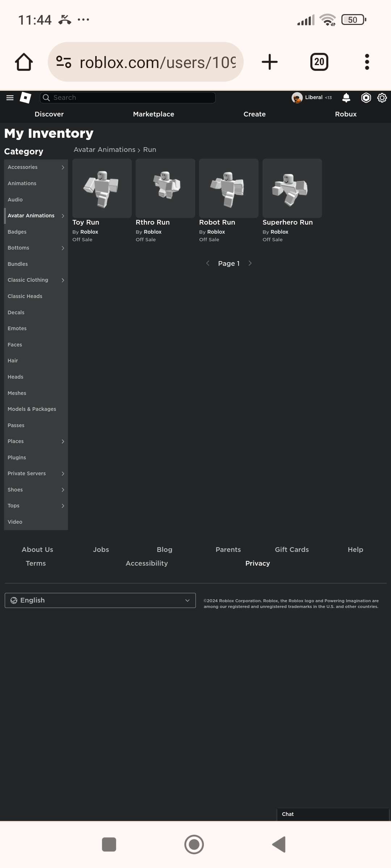Select the Models & Packages category
Screen dimensions: 391x868
tap(36, 409)
